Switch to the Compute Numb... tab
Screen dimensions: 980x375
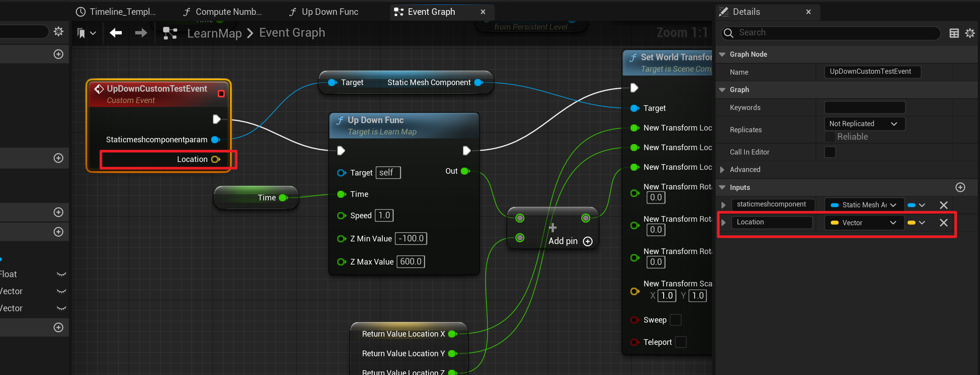coord(223,12)
